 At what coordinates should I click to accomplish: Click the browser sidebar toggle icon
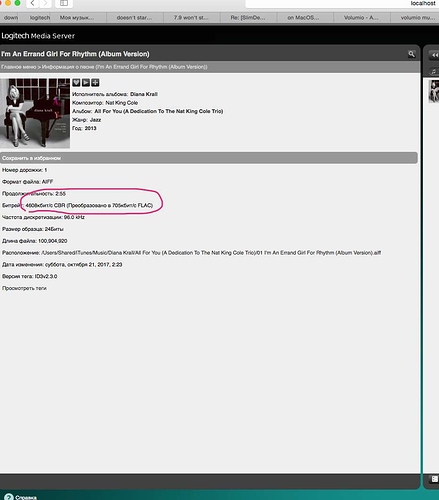[x=64, y=3]
